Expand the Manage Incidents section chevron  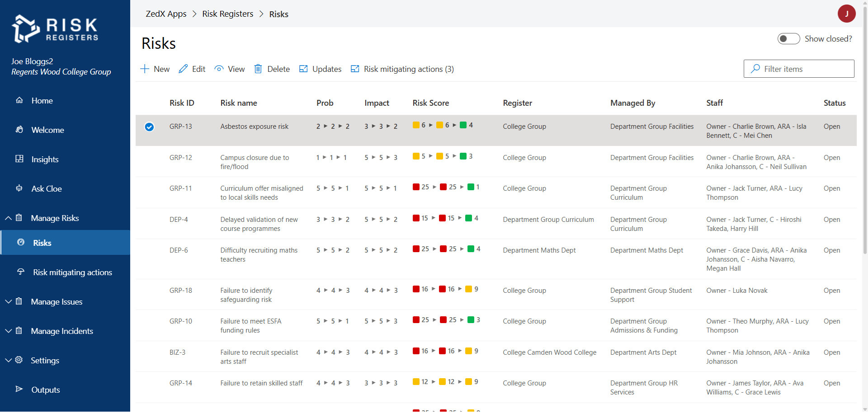click(x=8, y=331)
